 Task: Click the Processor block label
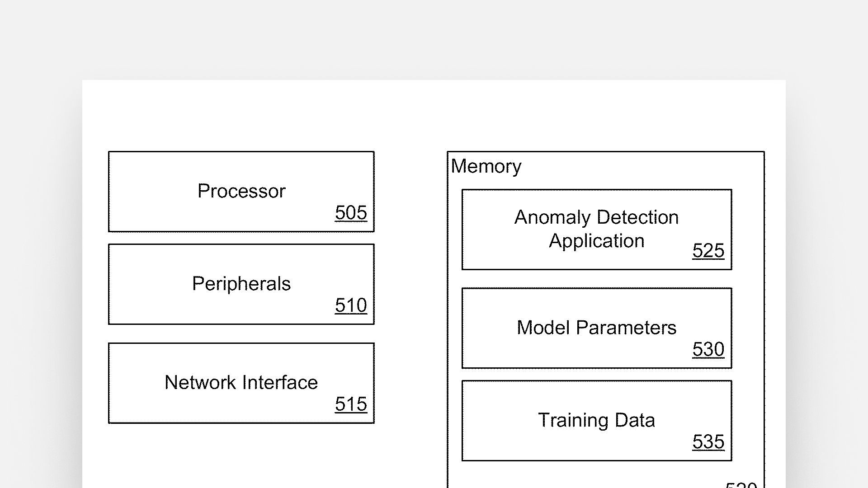pyautogui.click(x=241, y=191)
